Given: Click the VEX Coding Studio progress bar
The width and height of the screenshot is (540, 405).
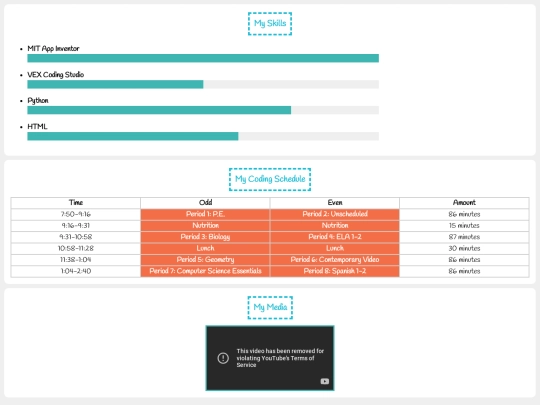Looking at the screenshot, I should [203, 84].
